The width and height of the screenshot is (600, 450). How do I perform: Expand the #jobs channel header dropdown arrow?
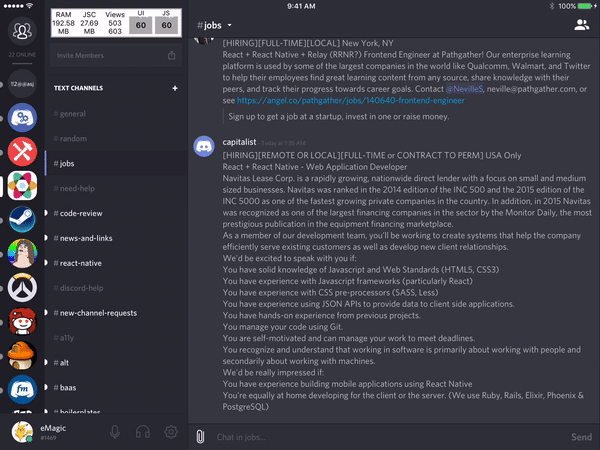[x=230, y=25]
